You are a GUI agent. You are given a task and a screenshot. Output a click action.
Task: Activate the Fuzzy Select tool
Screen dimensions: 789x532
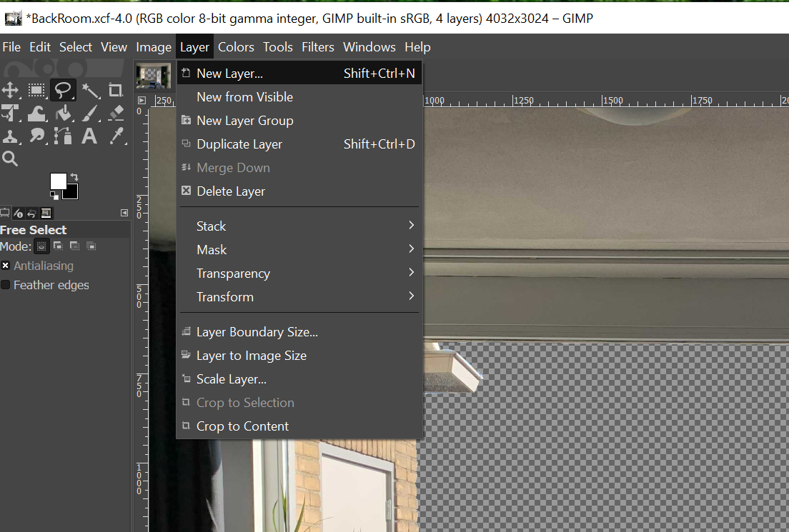89,90
